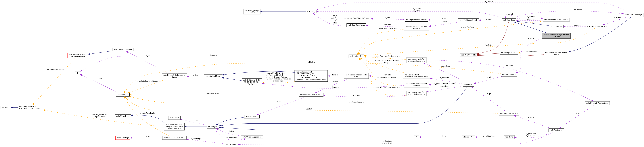
Task: Open the ns3::EventId node
Action: pos(231,144)
